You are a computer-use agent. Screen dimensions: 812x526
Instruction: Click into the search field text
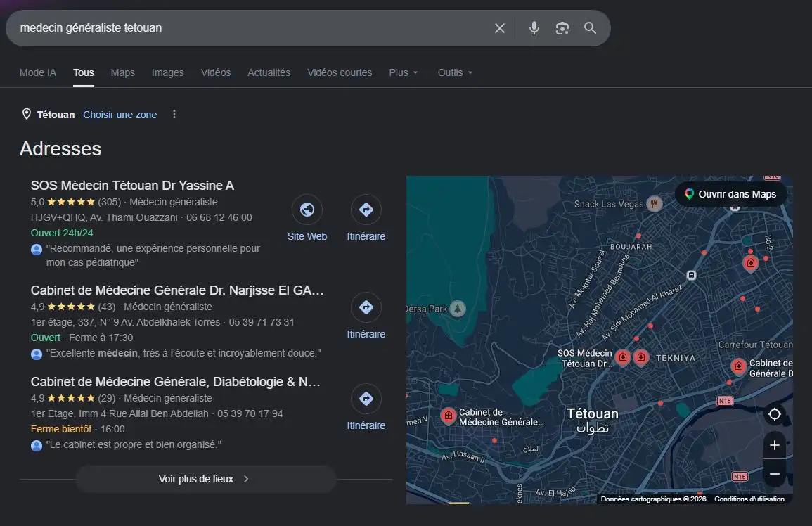(x=91, y=28)
